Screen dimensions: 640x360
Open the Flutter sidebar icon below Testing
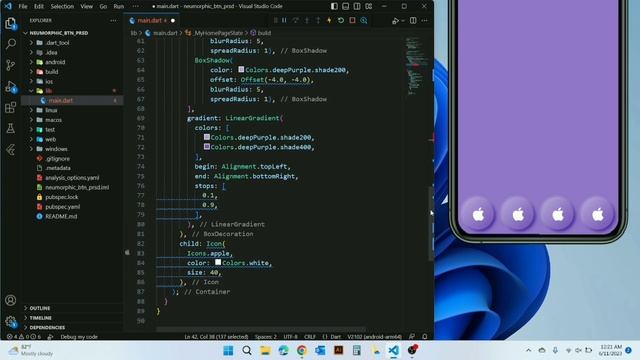tap(11, 150)
